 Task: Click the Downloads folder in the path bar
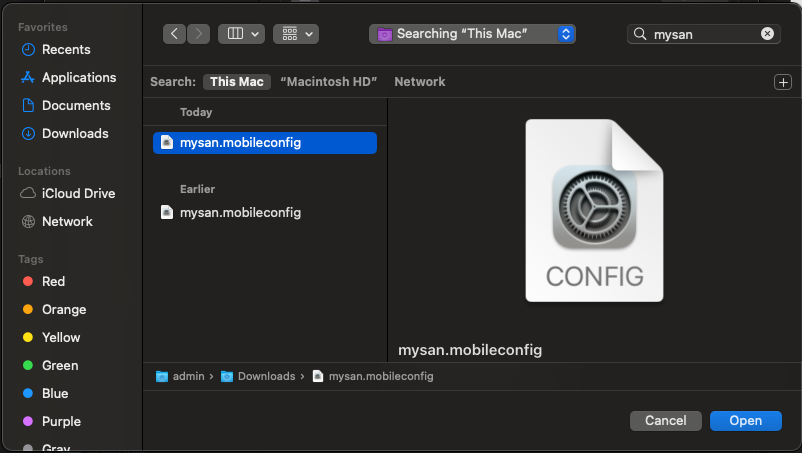point(258,377)
